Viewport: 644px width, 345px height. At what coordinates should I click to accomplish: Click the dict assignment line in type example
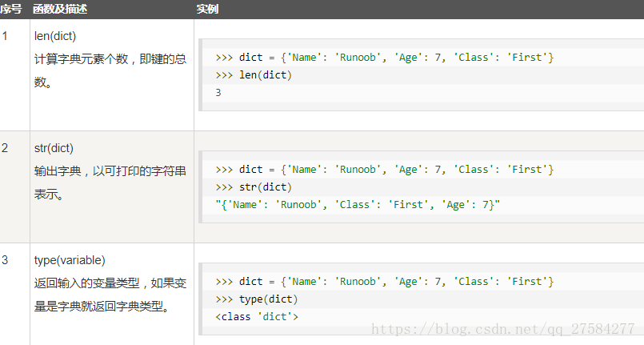coord(385,282)
